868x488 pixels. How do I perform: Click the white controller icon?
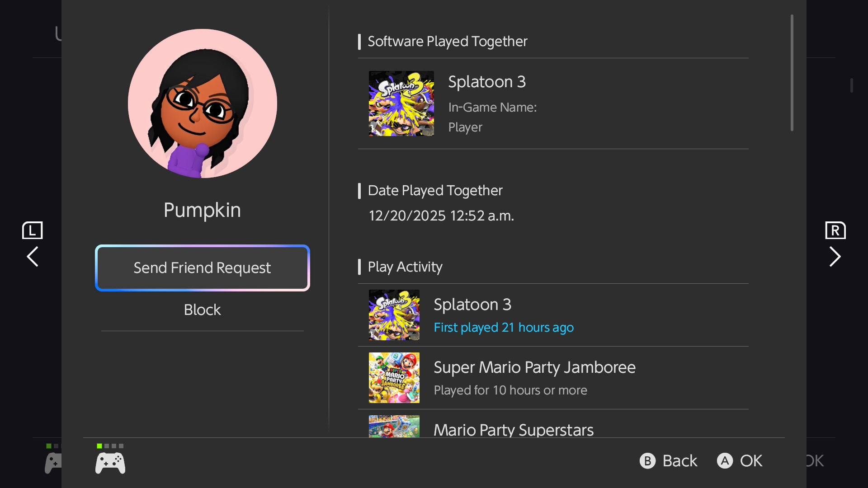[110, 463]
